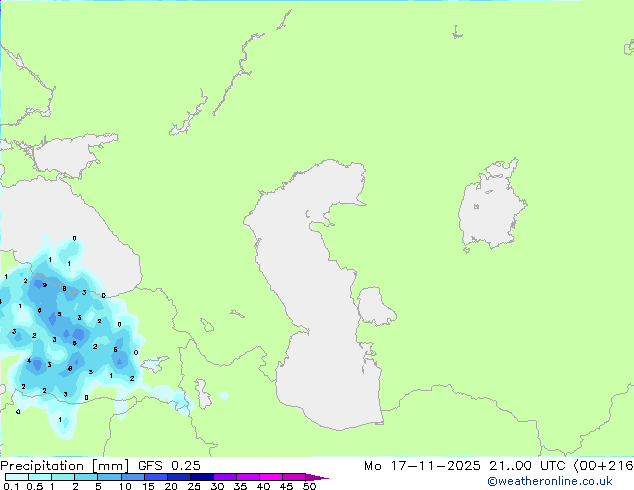This screenshot has width=634, height=490.
Task: Choose the 15–20 mm legend swatch
Action: pyautogui.click(x=155, y=477)
